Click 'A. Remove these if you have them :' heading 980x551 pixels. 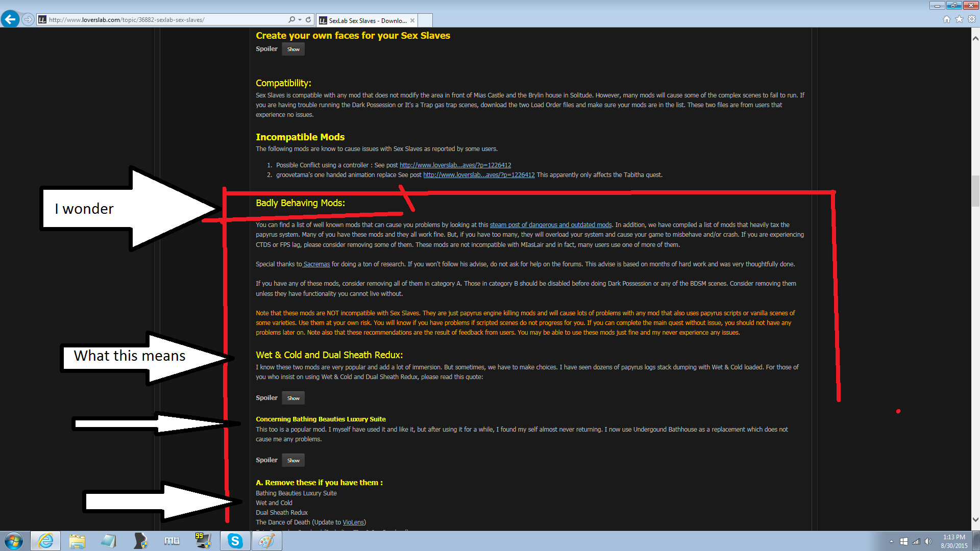point(319,483)
